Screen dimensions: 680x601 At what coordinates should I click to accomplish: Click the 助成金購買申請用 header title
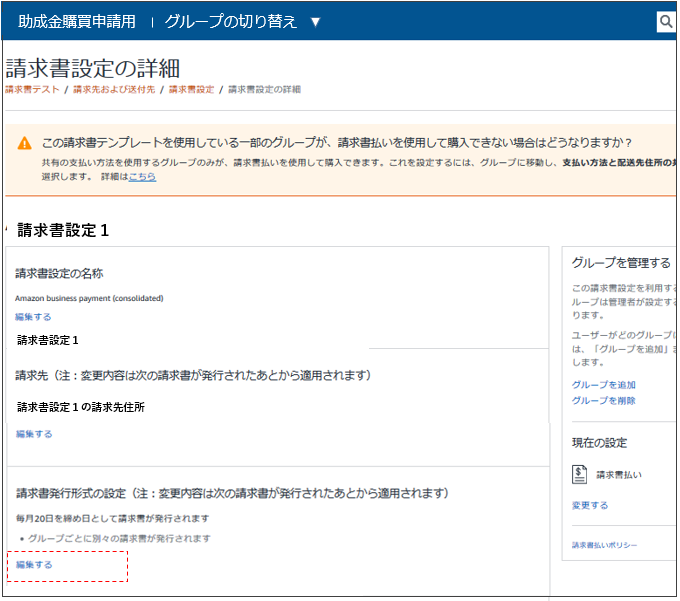(77, 21)
